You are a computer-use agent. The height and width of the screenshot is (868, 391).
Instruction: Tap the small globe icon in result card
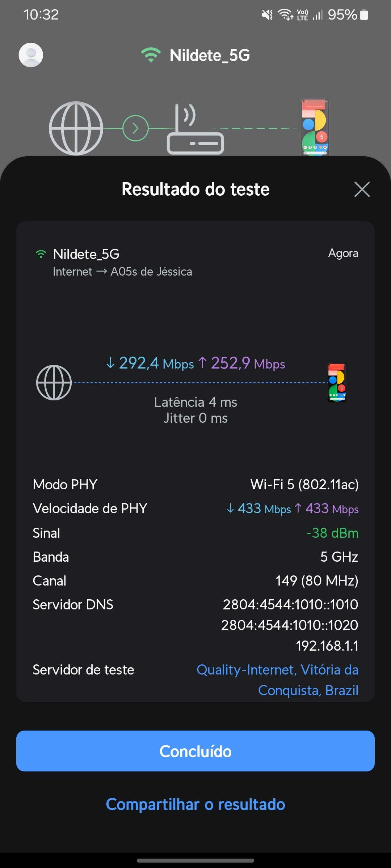click(54, 383)
